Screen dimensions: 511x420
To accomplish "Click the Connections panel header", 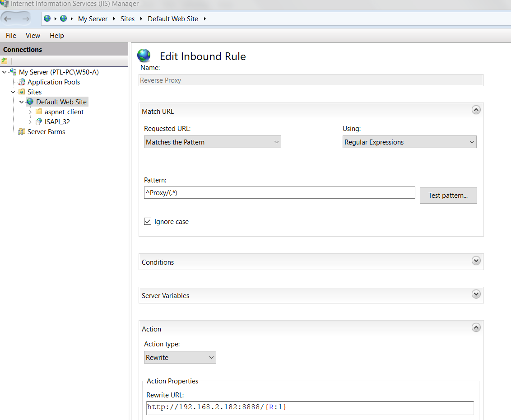I will pyautogui.click(x=64, y=49).
